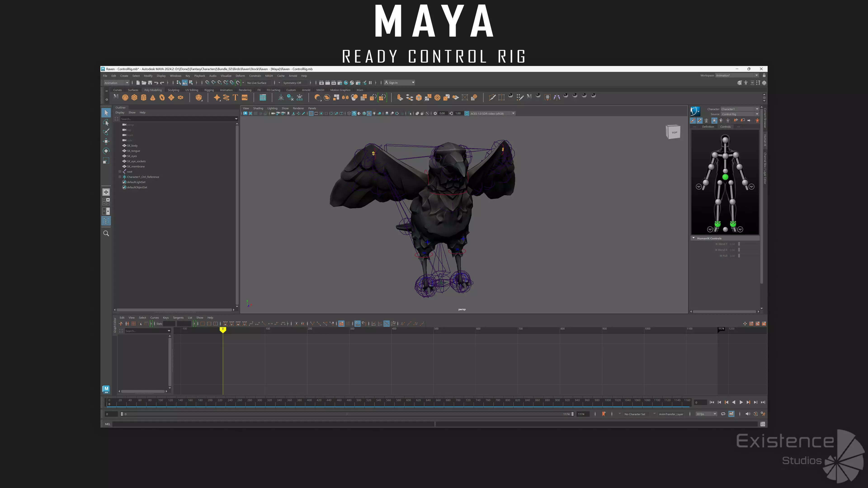868x488 pixels.
Task: Create a polygon cone from shelf
Action: point(153,97)
